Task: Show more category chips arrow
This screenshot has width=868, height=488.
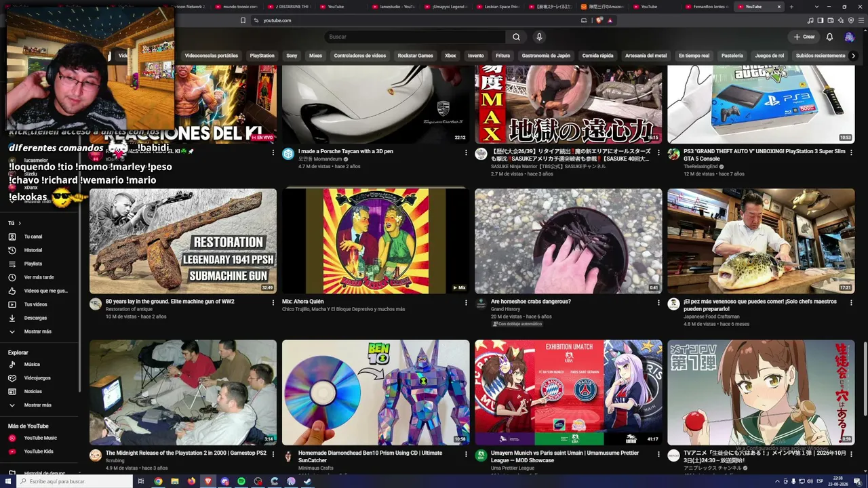Action: tap(852, 56)
